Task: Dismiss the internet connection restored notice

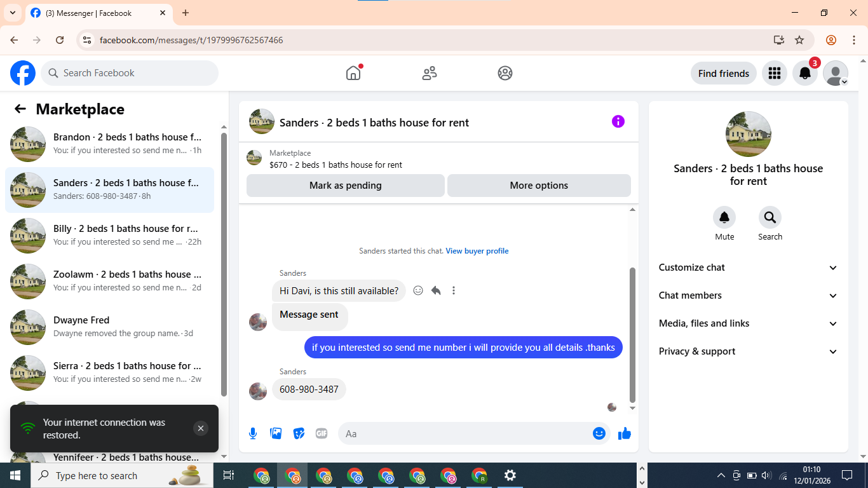Action: point(201,428)
